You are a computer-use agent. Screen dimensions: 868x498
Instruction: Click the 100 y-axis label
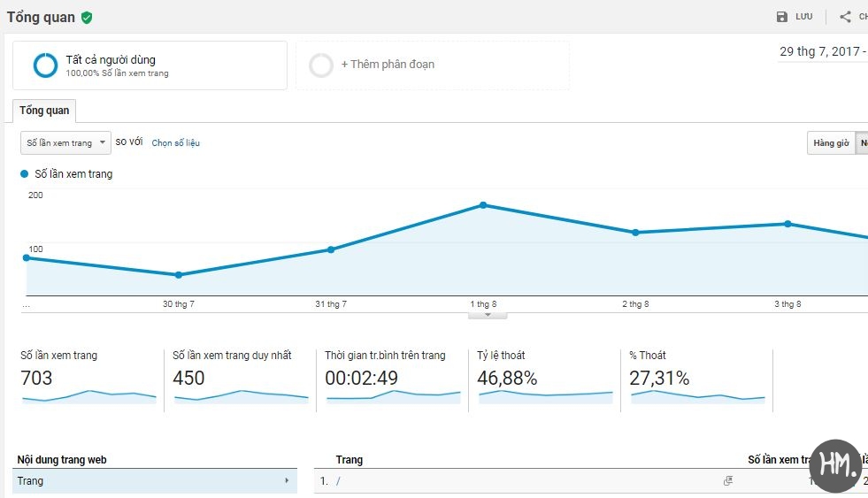35,249
